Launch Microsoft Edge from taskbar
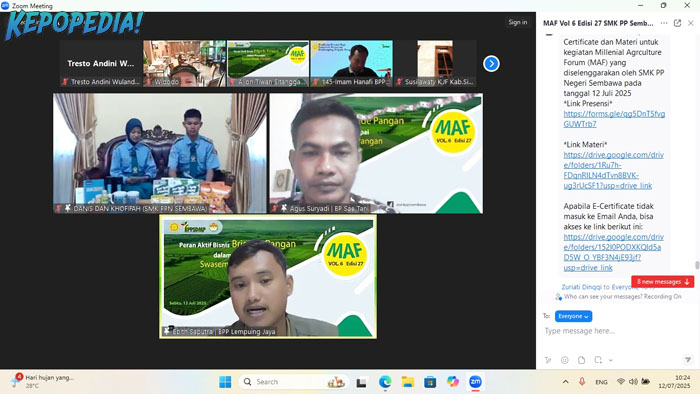The height and width of the screenshot is (394, 700). click(385, 382)
